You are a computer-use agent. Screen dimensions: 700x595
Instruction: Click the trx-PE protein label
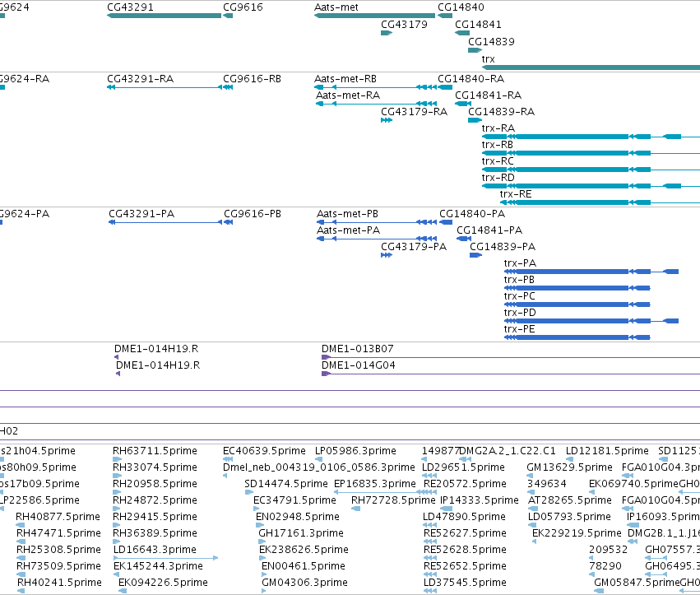coord(519,330)
